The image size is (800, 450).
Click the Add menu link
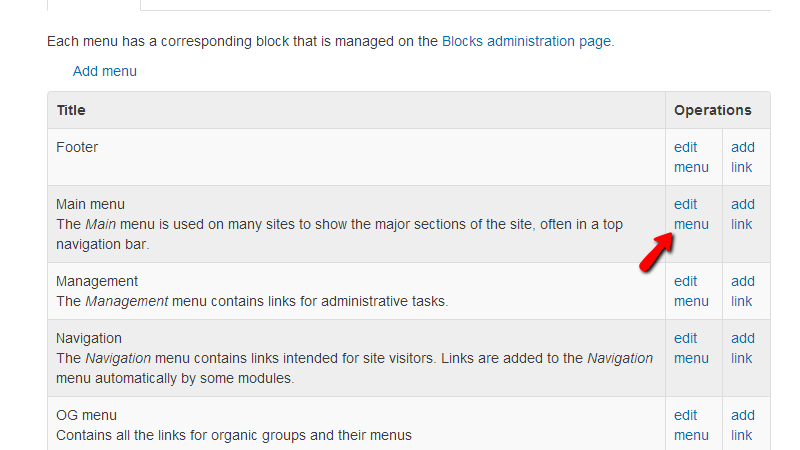point(104,71)
